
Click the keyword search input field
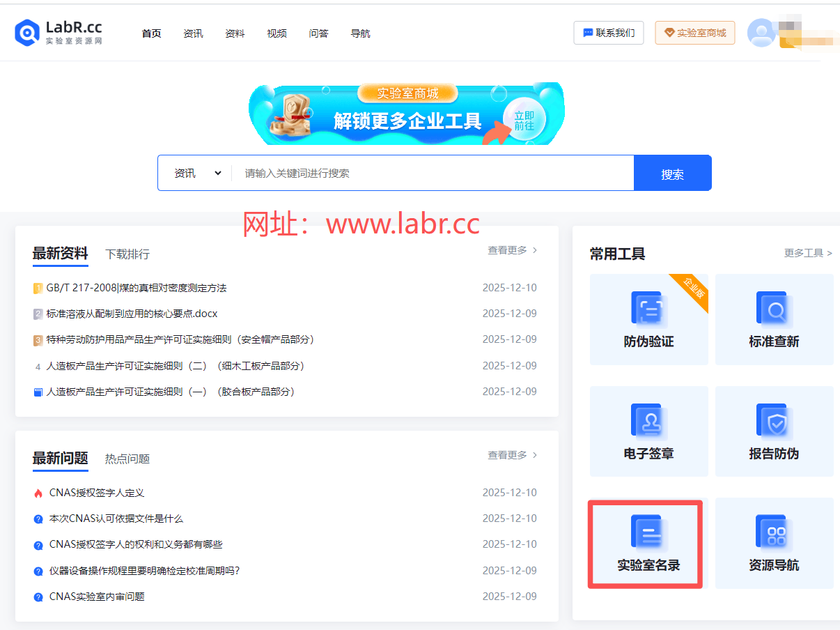[432, 174]
